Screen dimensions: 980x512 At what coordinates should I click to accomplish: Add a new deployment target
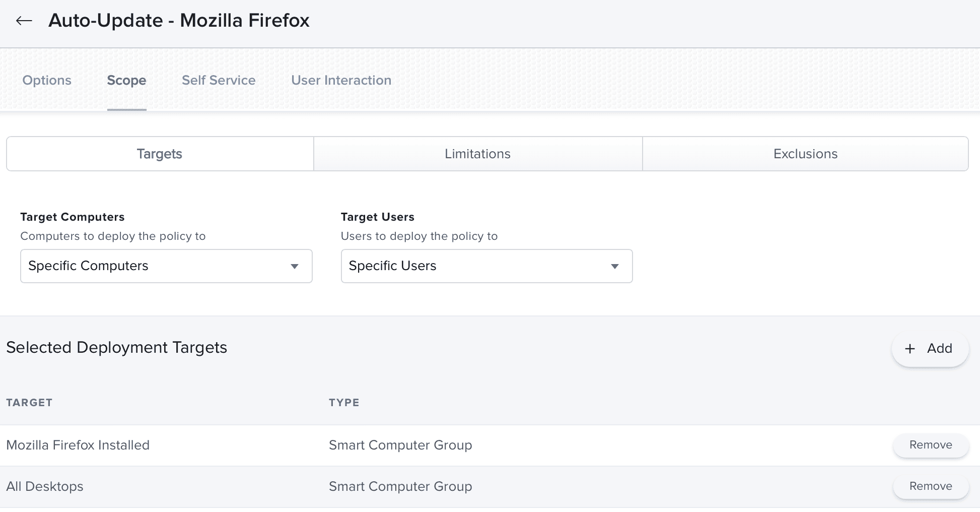[x=930, y=349]
